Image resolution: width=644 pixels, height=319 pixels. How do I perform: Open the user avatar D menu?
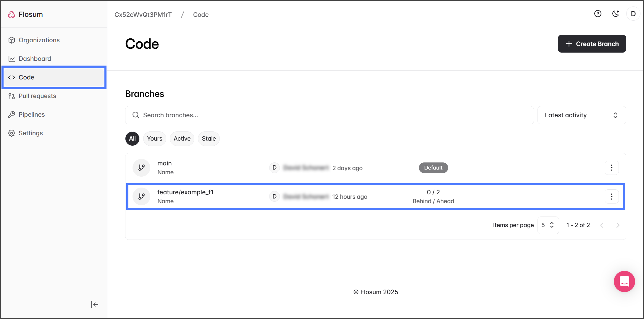click(x=633, y=14)
